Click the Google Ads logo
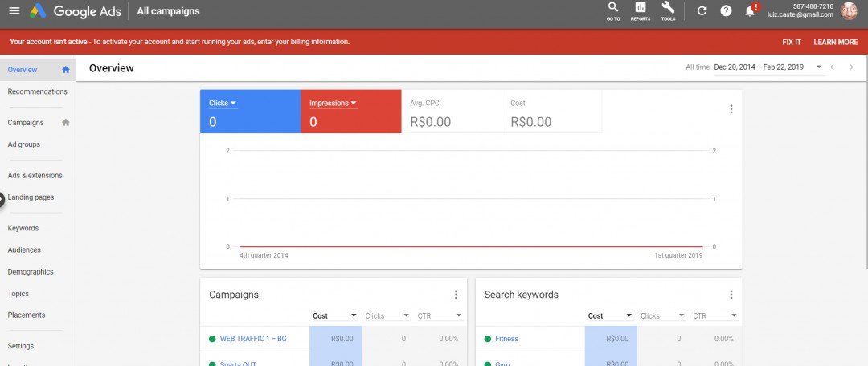The height and width of the screenshot is (366, 868). pos(76,11)
